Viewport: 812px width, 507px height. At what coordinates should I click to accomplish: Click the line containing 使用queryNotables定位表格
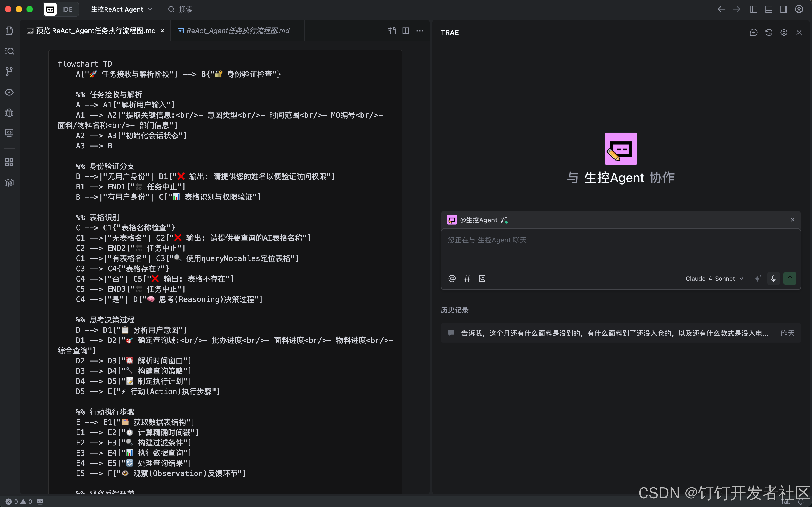click(x=187, y=258)
